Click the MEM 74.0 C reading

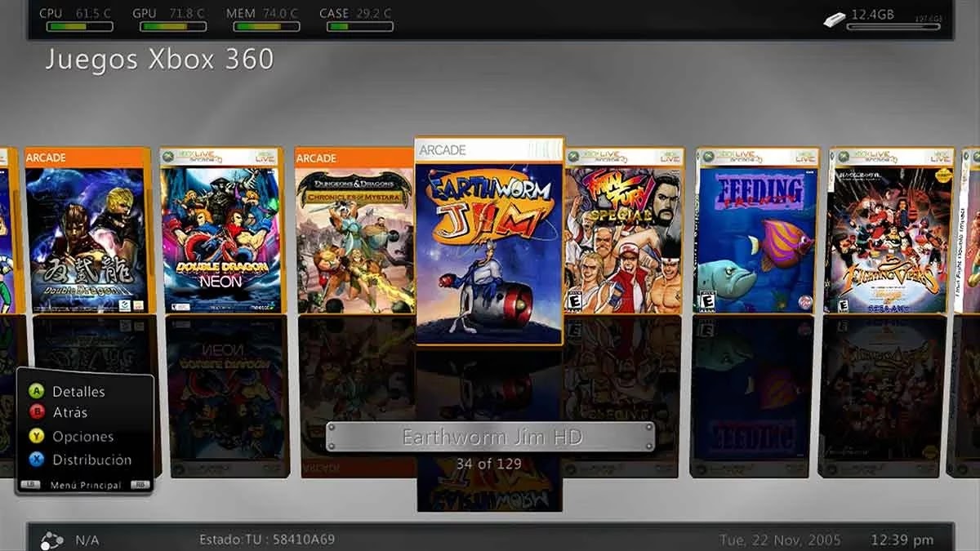point(263,13)
